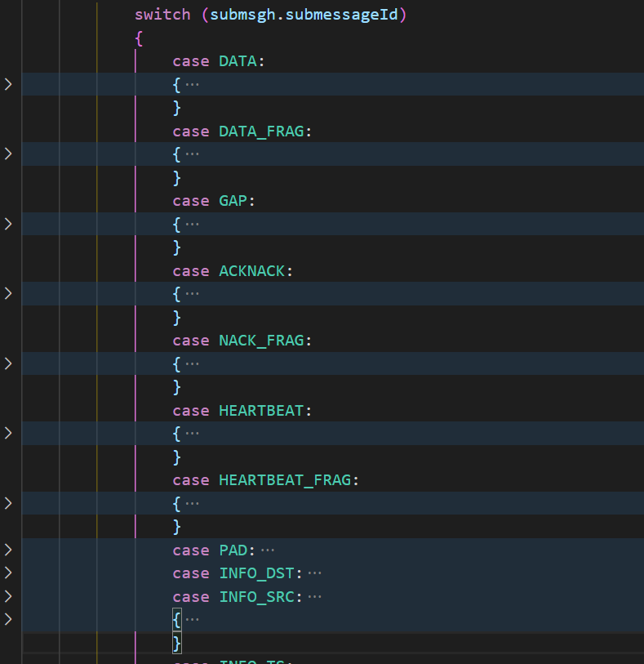Expand HEARTBEAT_FRAG block using gutter chevron

8,503
